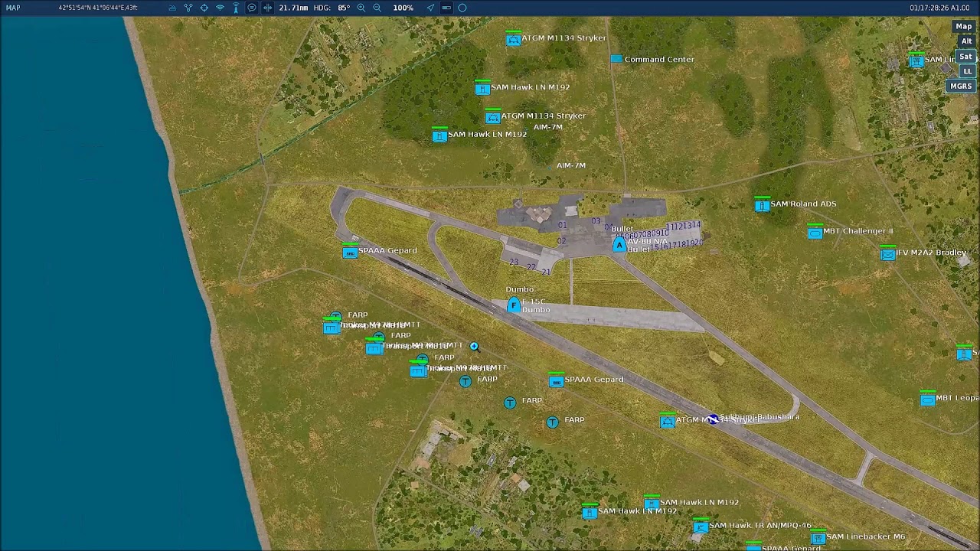Select the speech bubble mark label tool
This screenshot has height=551, width=980.
coord(252,8)
